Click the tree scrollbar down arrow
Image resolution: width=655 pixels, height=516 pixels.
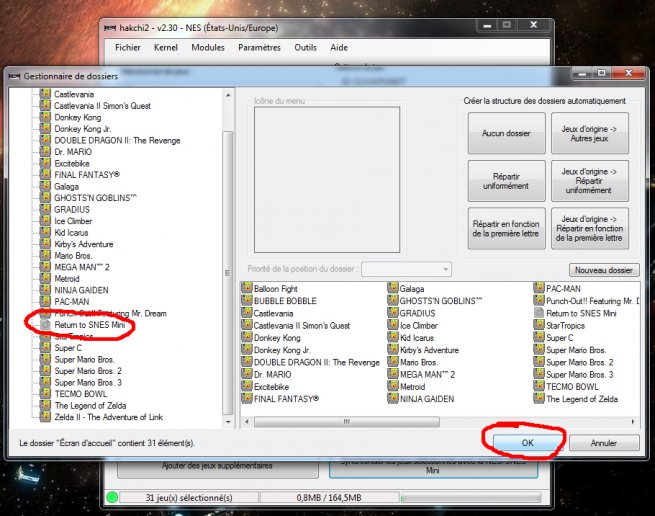(x=228, y=422)
